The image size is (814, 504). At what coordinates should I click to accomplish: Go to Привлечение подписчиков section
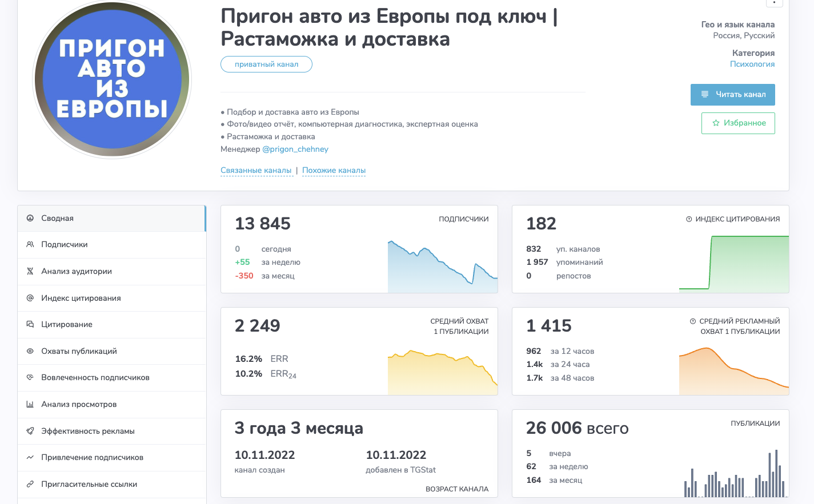111,458
